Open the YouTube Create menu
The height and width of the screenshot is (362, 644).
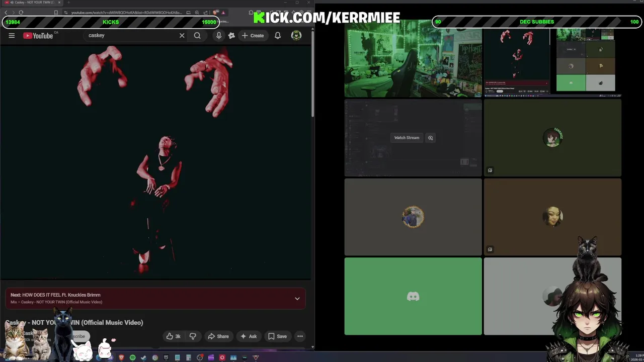click(x=253, y=36)
